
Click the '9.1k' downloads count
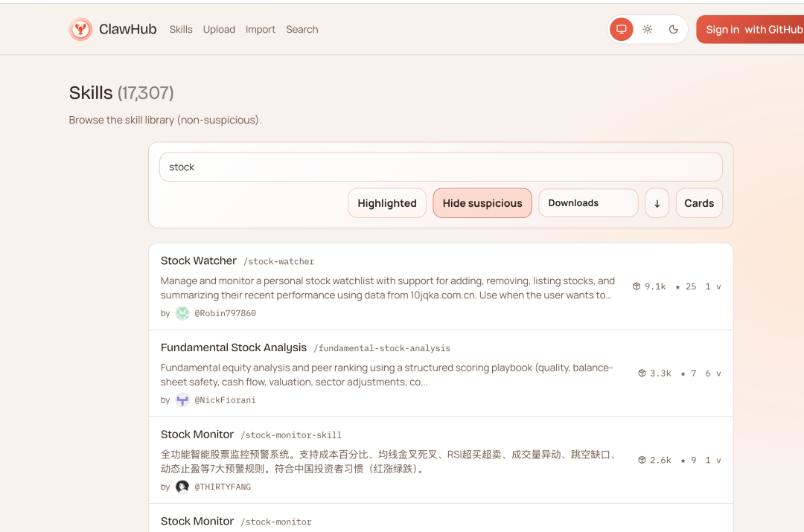(655, 286)
